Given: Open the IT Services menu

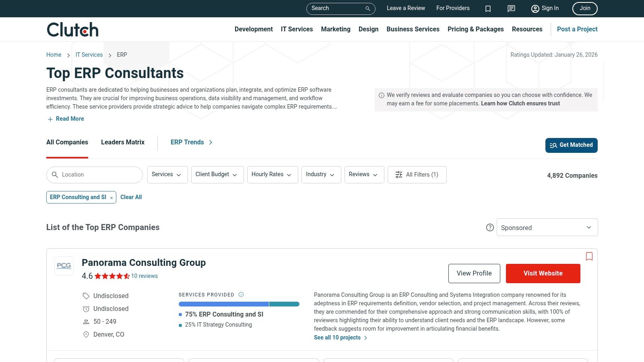Looking at the screenshot, I should click(297, 29).
